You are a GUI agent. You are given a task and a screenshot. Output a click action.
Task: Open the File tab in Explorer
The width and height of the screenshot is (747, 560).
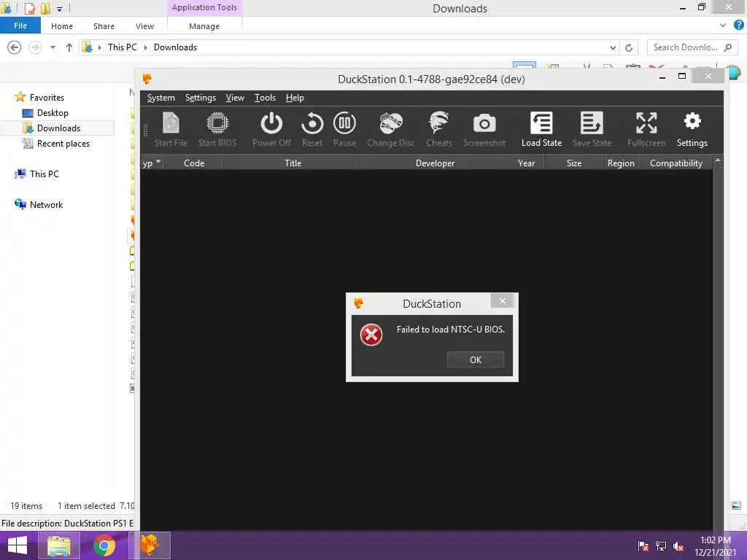(x=20, y=26)
